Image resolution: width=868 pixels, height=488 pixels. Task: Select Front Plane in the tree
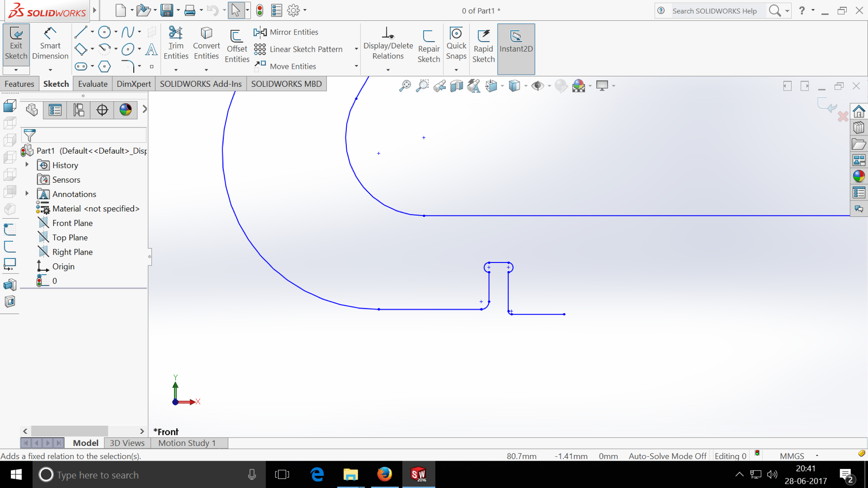click(65, 223)
